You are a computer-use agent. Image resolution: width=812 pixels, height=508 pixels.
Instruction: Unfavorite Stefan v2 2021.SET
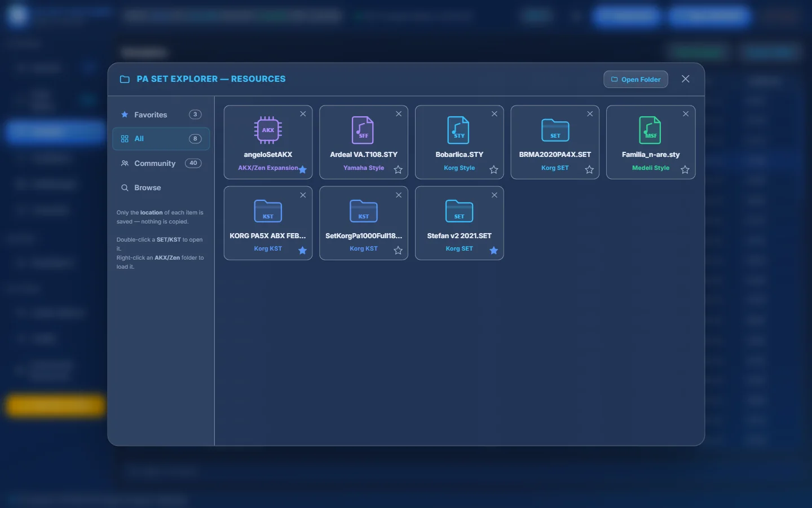(x=494, y=250)
